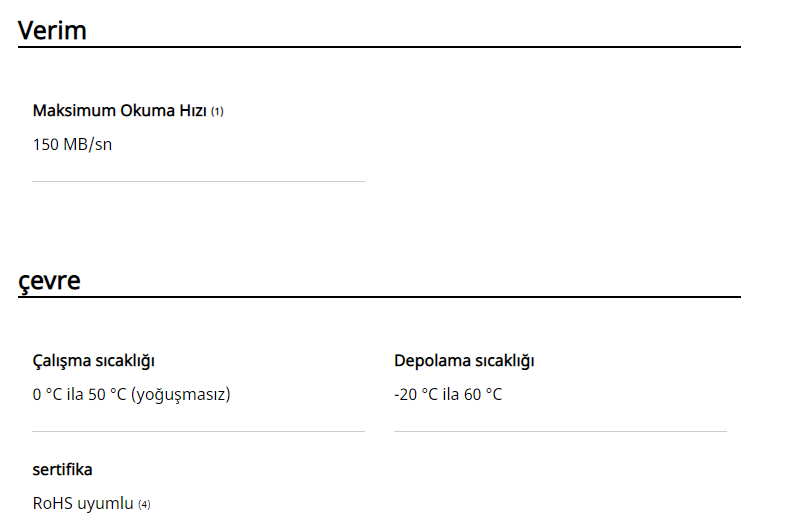Select the Çalışma sıcaklığı label
Image resolution: width=791 pixels, height=528 pixels.
point(93,361)
